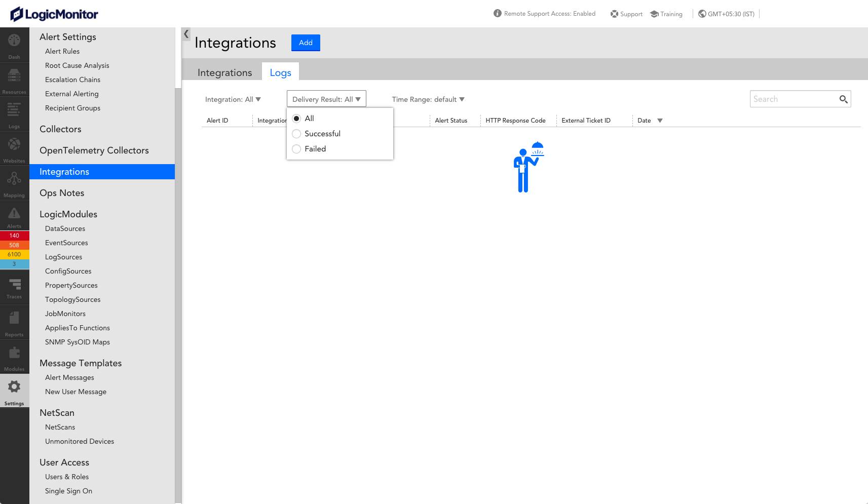868x504 pixels.
Task: Open AppliesTo Functions page
Action: (78, 328)
